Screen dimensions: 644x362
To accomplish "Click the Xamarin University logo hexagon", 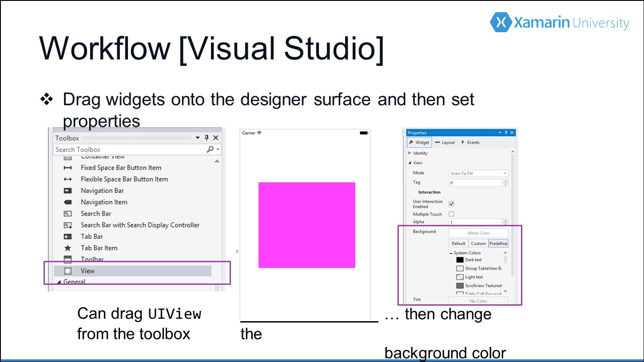I will click(501, 22).
